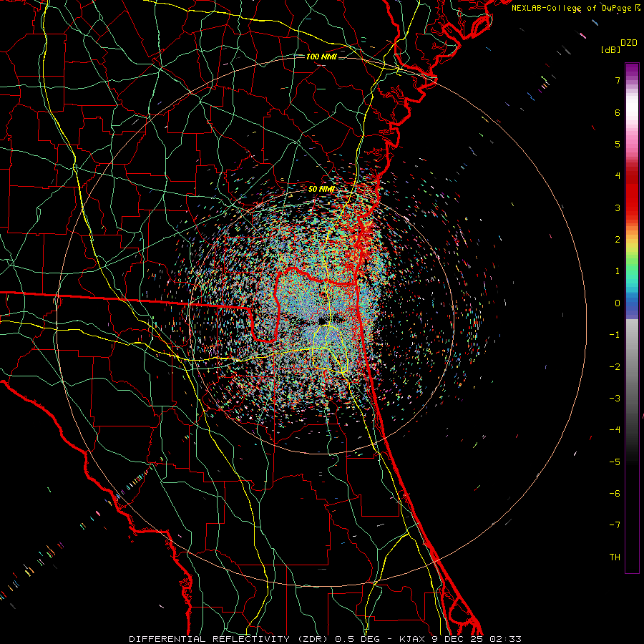
Task: Select the 0 tick label on the color scale
Action: [618, 303]
